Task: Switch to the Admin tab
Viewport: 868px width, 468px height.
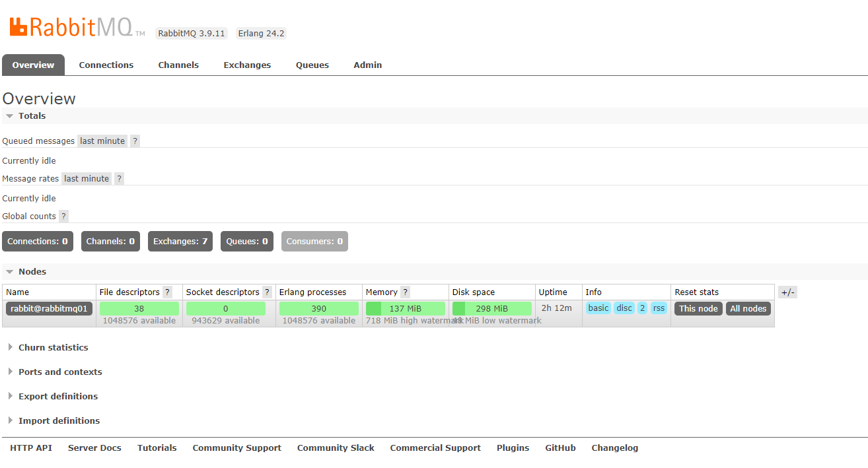Action: 367,65
